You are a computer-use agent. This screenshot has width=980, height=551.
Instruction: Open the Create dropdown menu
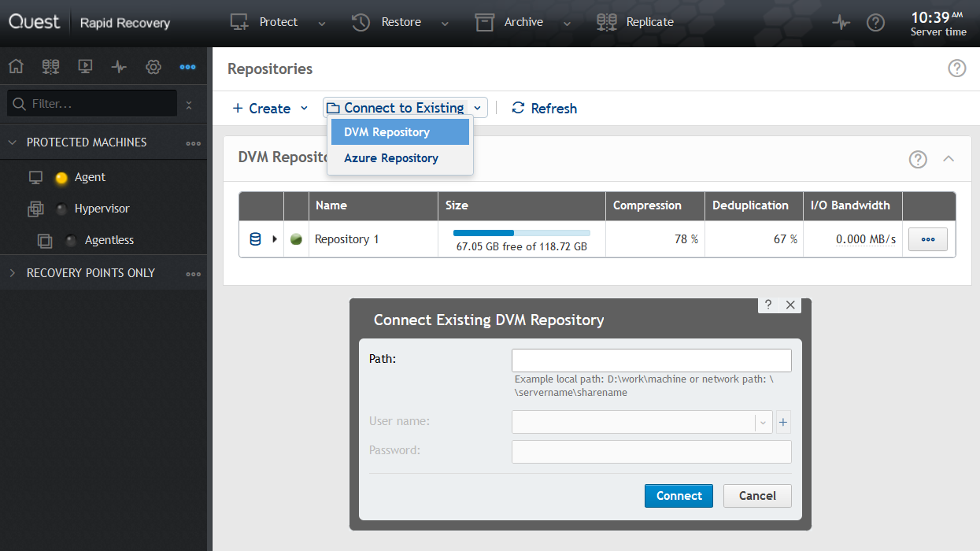click(x=268, y=108)
